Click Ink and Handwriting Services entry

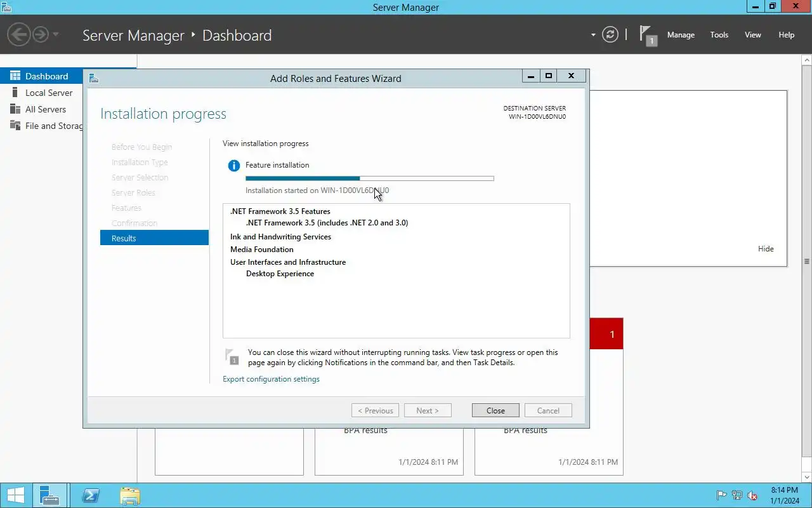point(280,237)
